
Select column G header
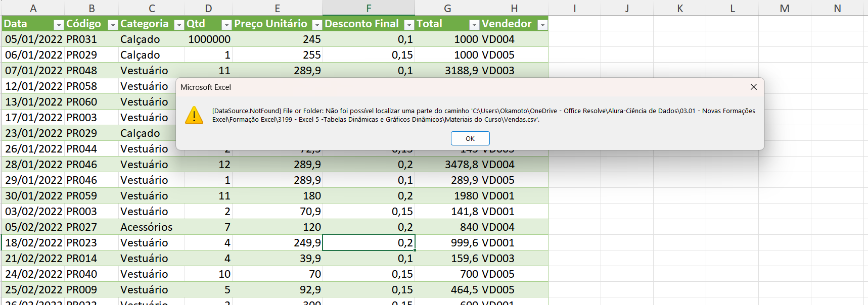447,8
